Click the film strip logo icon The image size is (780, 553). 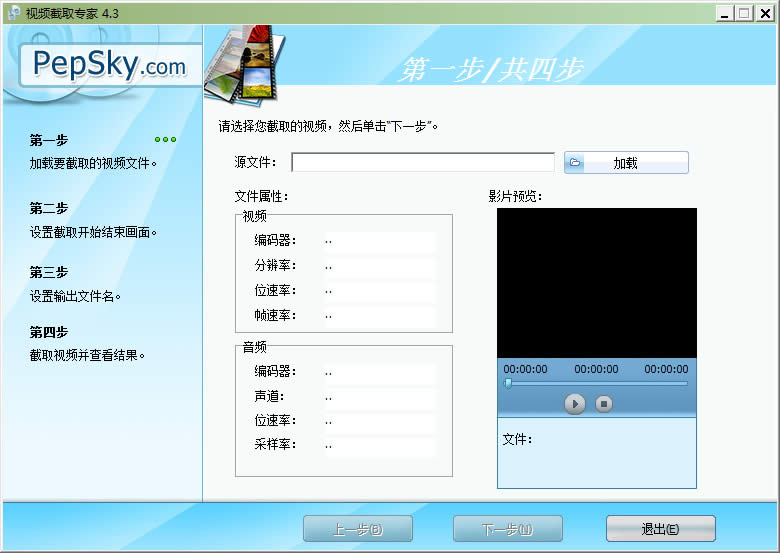[x=245, y=65]
